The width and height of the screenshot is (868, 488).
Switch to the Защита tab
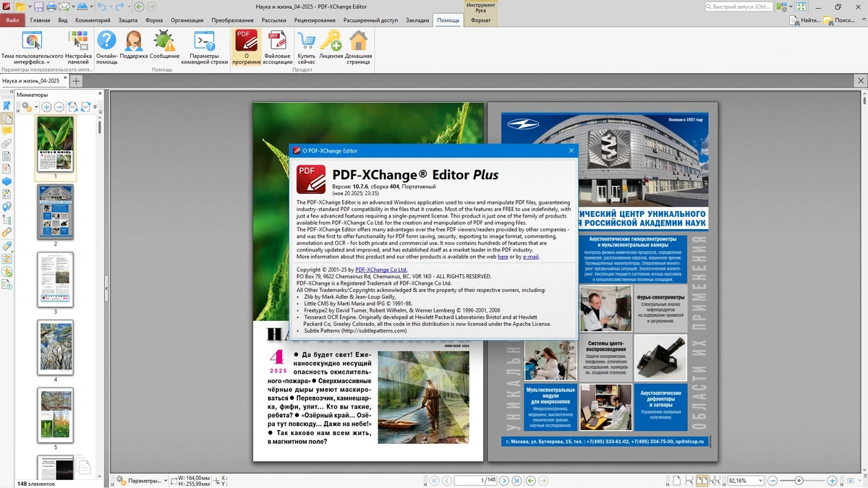[127, 20]
